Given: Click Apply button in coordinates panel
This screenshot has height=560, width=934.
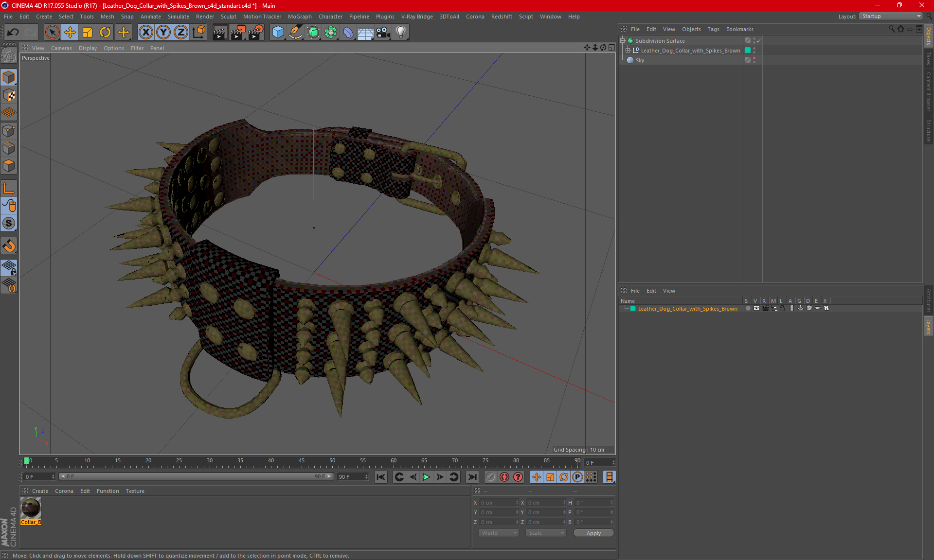Looking at the screenshot, I should (x=593, y=533).
